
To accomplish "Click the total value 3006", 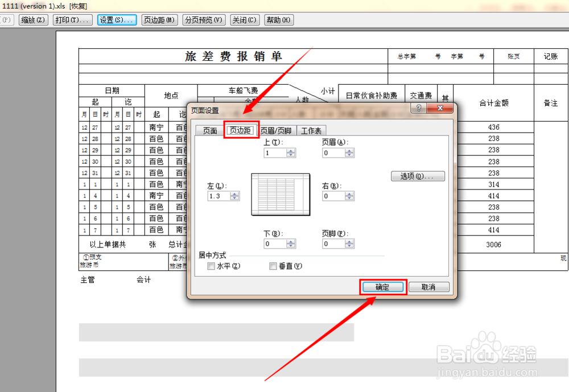I will click(x=493, y=245).
